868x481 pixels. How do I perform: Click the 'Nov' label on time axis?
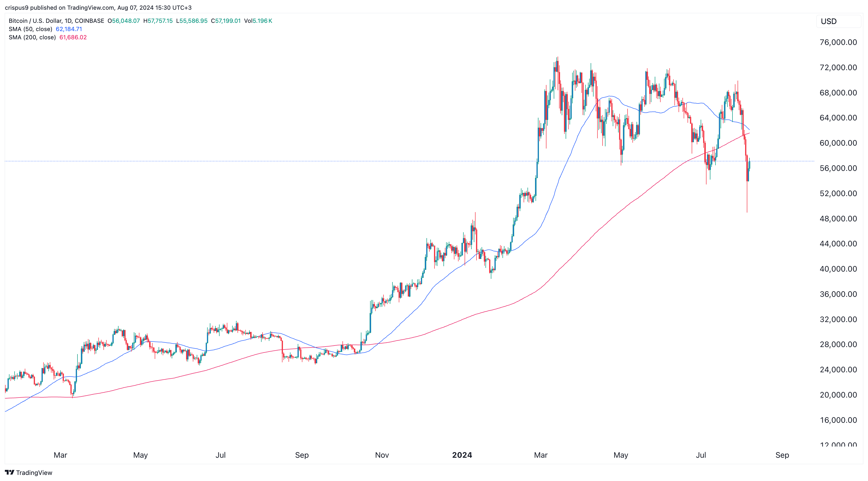[x=382, y=455]
